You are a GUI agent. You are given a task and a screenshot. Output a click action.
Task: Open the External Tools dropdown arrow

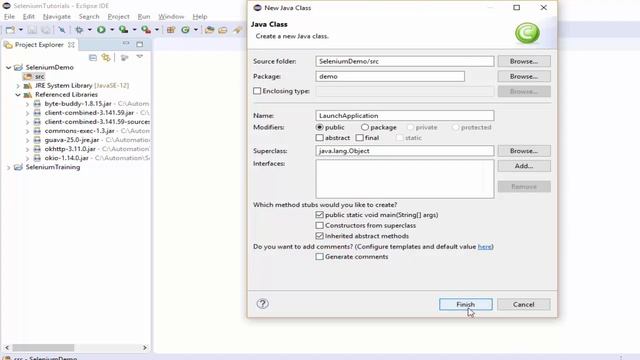pyautogui.click(x=157, y=30)
